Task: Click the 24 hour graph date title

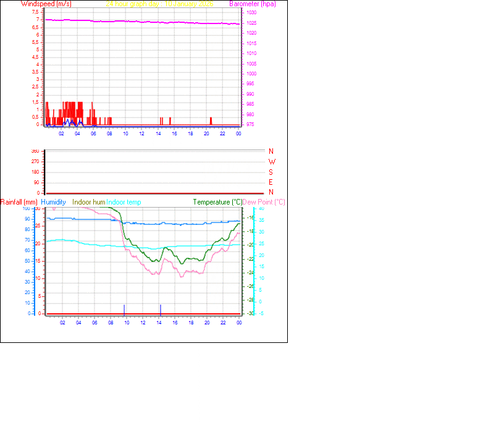Action: pyautogui.click(x=159, y=4)
